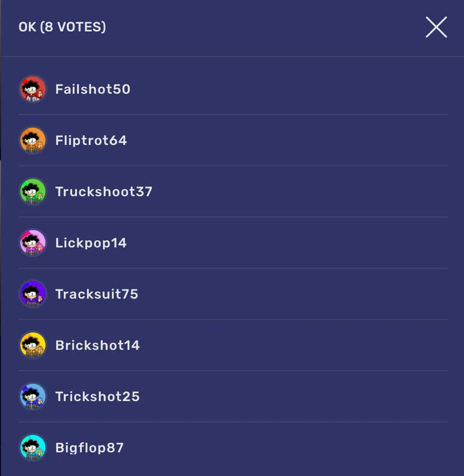
Task: Choose Tracksuit75 in the voter list
Action: pos(97,294)
